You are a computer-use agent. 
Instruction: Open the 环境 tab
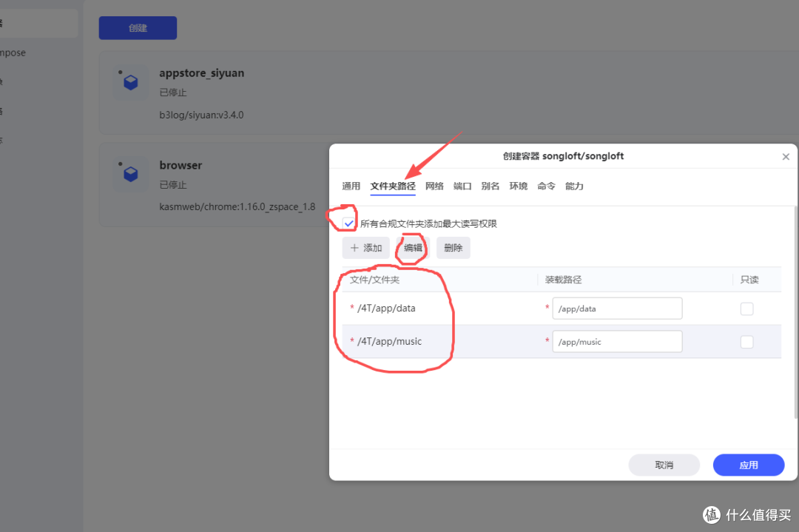(518, 186)
